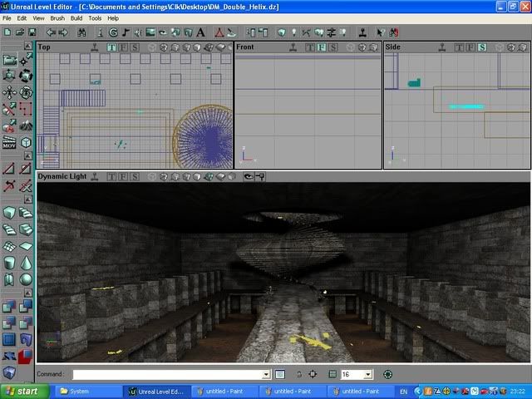Click the Windows Start button

pos(22,391)
